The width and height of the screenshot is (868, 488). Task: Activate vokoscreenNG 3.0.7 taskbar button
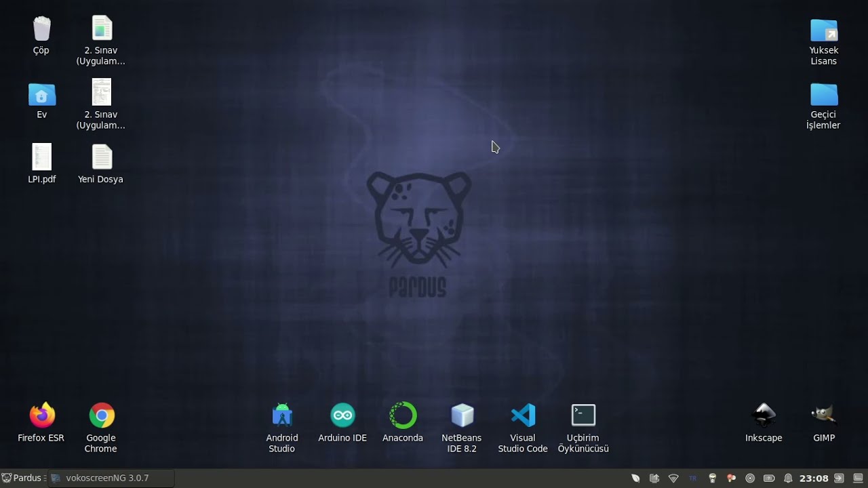click(112, 478)
